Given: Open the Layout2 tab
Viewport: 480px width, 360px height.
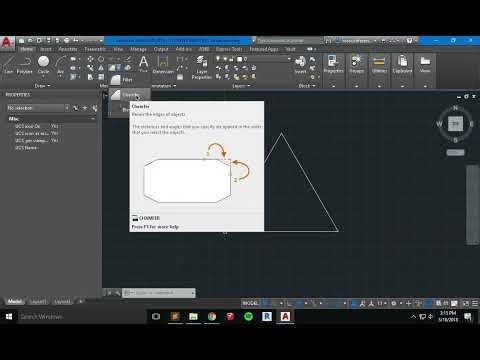Looking at the screenshot, I should coord(62,302).
